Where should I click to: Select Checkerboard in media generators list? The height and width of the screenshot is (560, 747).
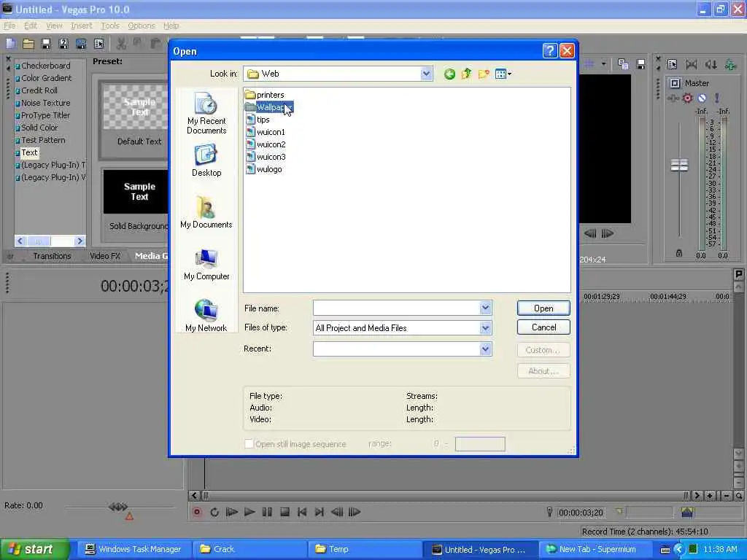pyautogui.click(x=43, y=66)
